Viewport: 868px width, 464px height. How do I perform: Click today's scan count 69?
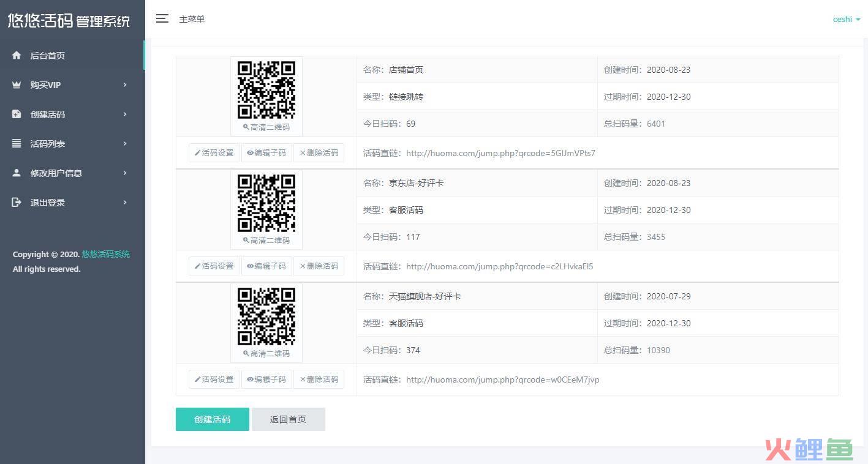pyautogui.click(x=410, y=124)
